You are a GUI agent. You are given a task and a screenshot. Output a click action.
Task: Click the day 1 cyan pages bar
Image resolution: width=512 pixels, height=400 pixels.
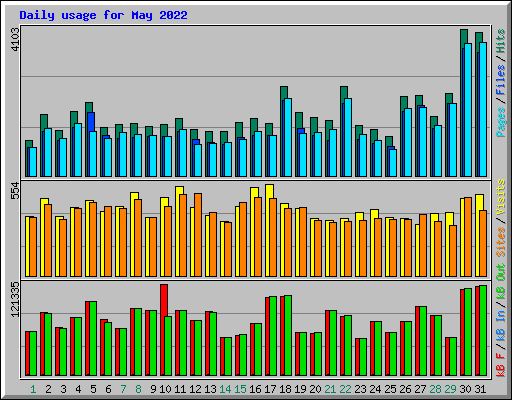(33, 162)
